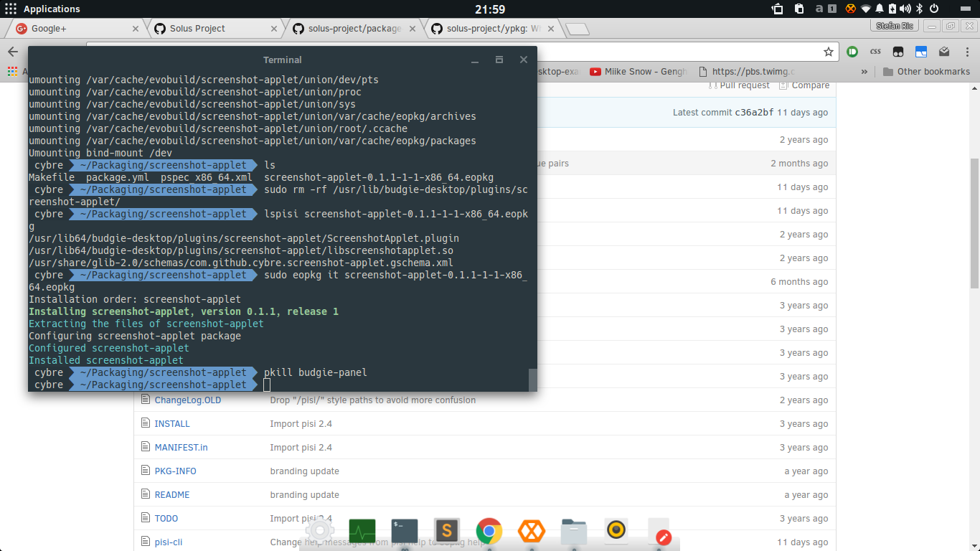The image size is (980, 551).
Task: Click the panel clock showing 21:59
Action: coord(490,9)
